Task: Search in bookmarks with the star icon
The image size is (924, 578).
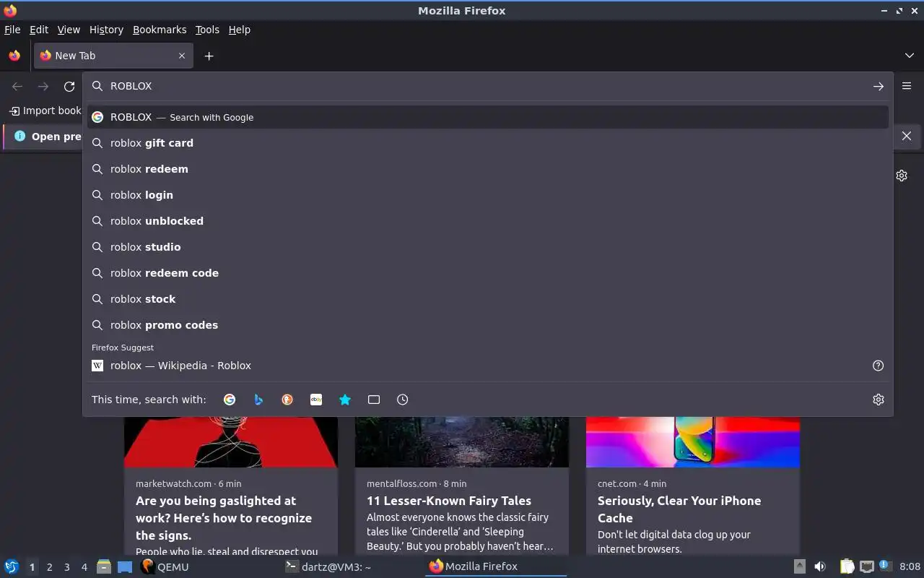Action: click(x=345, y=400)
